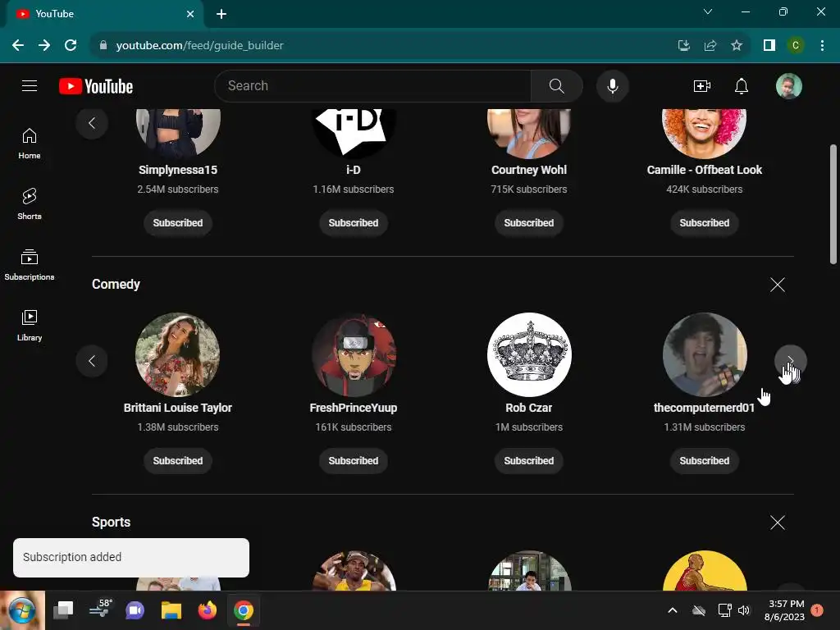The image size is (840, 630).
Task: Click the browser back arrow
Action: [18, 46]
